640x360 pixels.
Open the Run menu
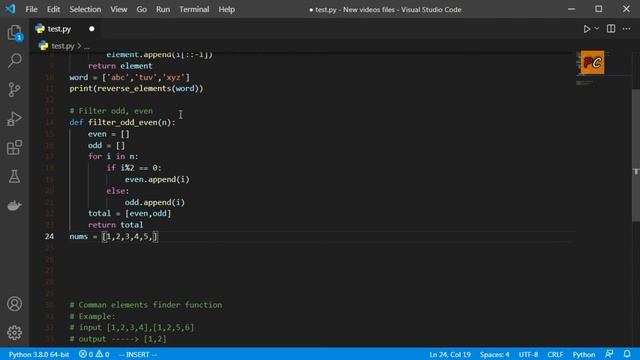click(x=163, y=9)
